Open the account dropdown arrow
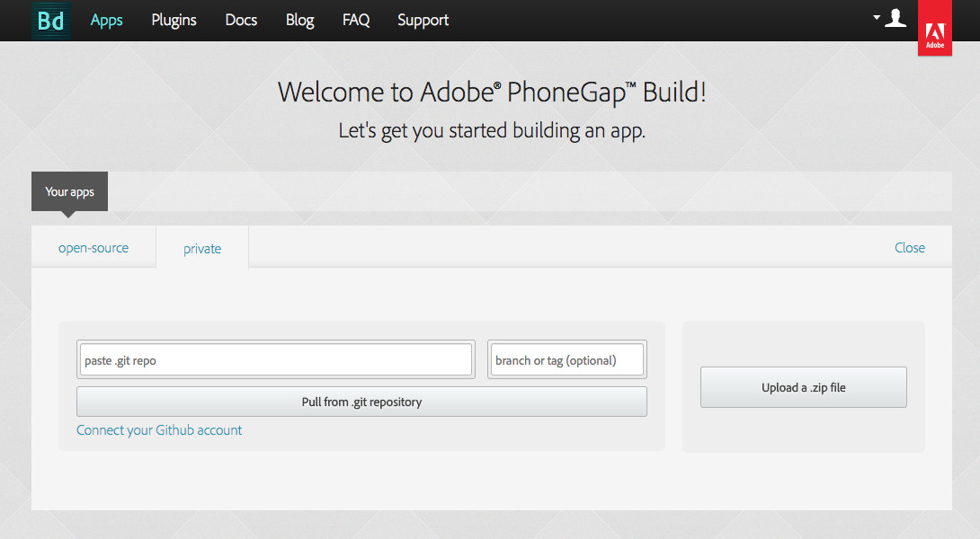This screenshot has width=980, height=539. point(877,15)
